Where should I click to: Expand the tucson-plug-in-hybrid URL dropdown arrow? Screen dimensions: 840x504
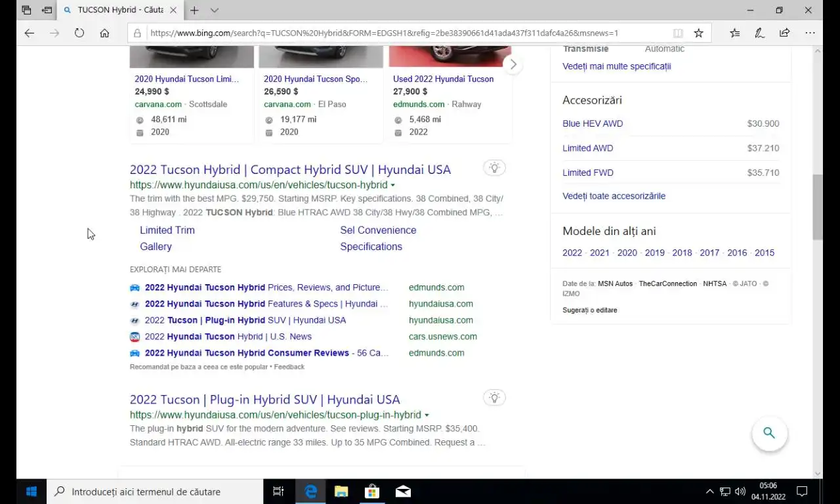click(x=427, y=415)
